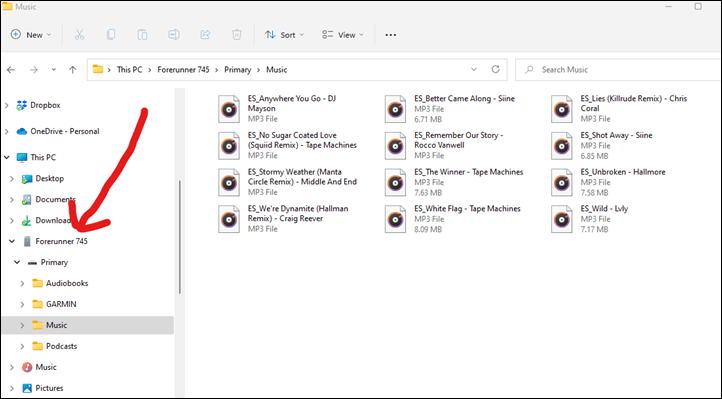The height and width of the screenshot is (399, 722).
Task: Select ES_No Sugar Coated Love file icon
Action: pyautogui.click(x=229, y=146)
